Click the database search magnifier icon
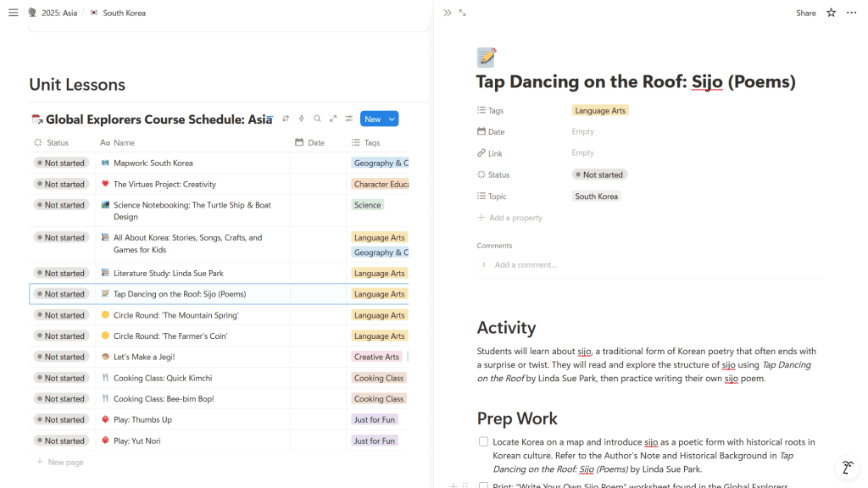The image size is (868, 488). pyautogui.click(x=317, y=119)
